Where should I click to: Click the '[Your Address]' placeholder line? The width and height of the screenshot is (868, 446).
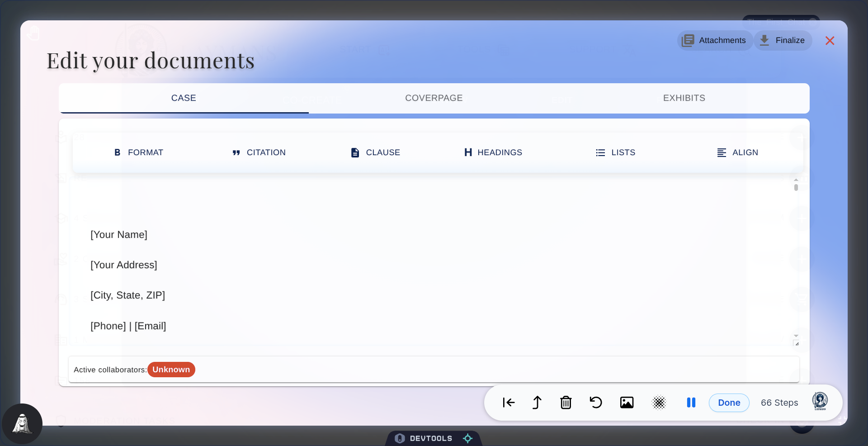[124, 265]
